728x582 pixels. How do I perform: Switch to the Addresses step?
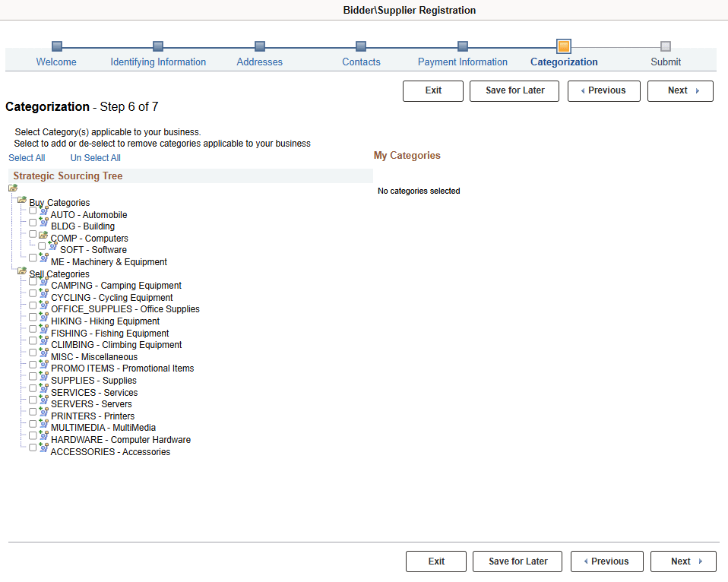(x=259, y=62)
